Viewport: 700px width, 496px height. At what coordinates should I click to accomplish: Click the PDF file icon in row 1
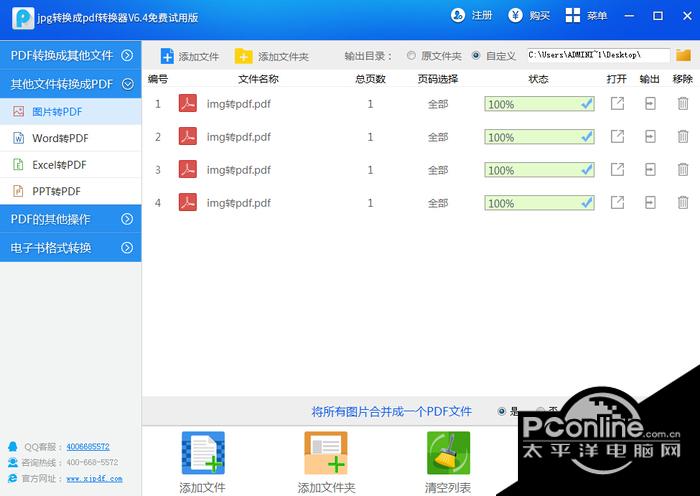188,104
